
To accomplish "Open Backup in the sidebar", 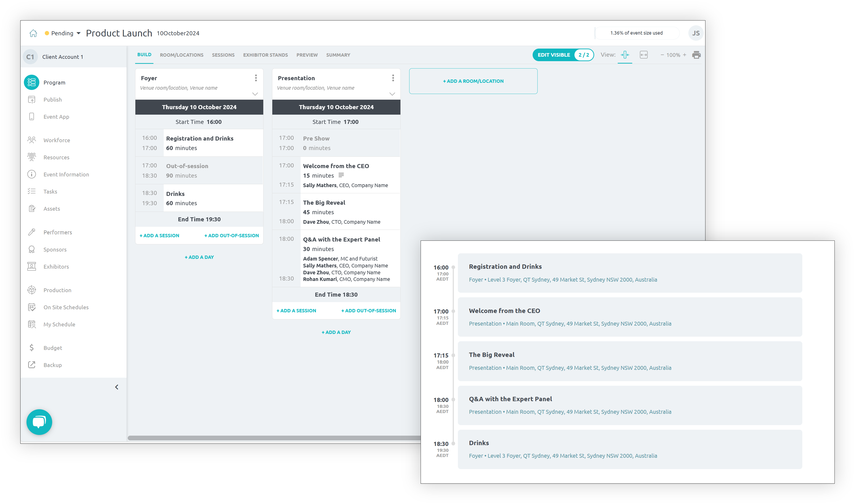I will click(x=52, y=365).
